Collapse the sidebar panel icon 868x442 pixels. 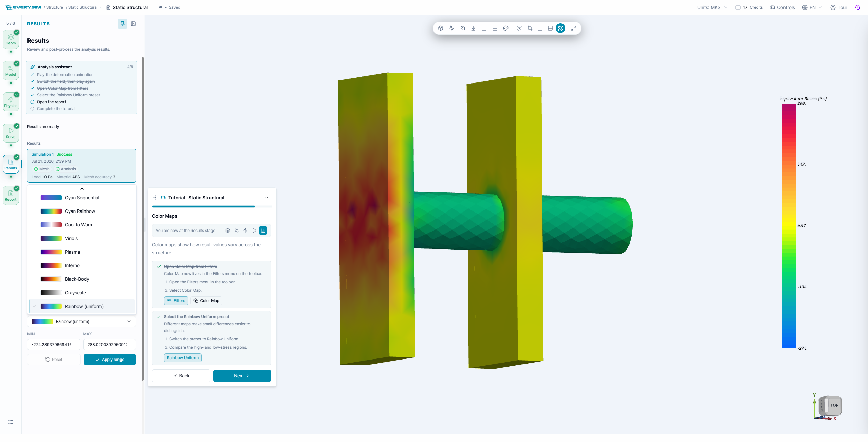[133, 24]
